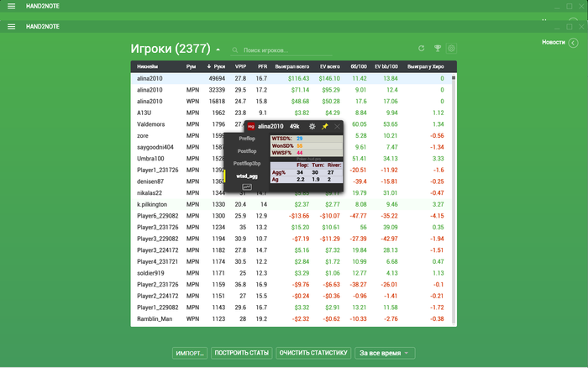Pin the alina2010 popup
Screen dimensions: 588x368
[x=325, y=126]
